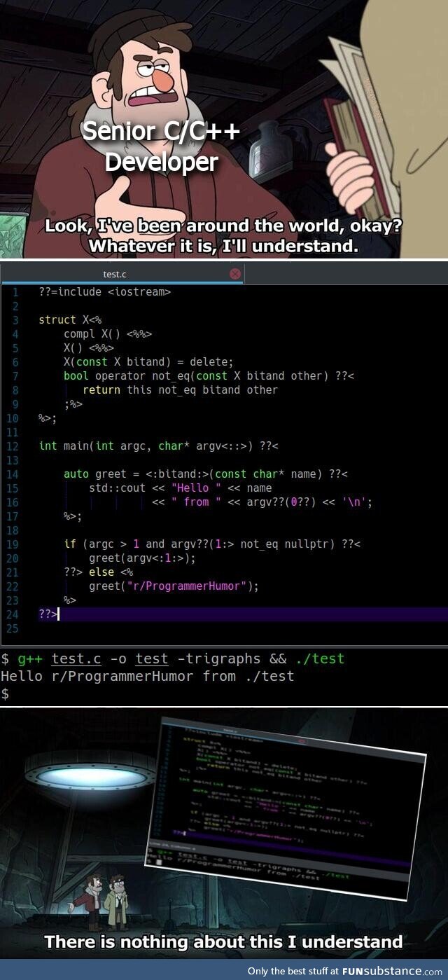This screenshot has width=448, height=980.
Task: Click 'greet("r/ProgrammerHumor");' line
Action: (174, 586)
